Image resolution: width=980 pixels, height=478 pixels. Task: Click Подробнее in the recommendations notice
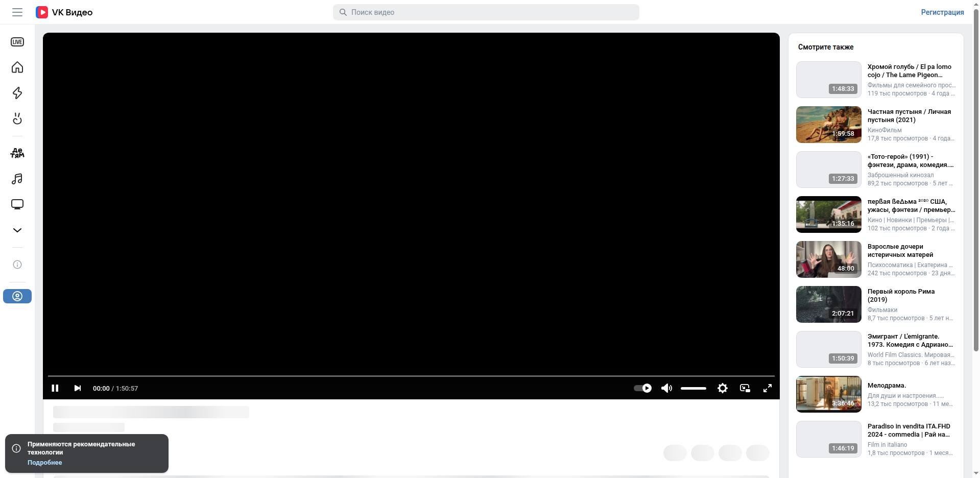tap(45, 463)
